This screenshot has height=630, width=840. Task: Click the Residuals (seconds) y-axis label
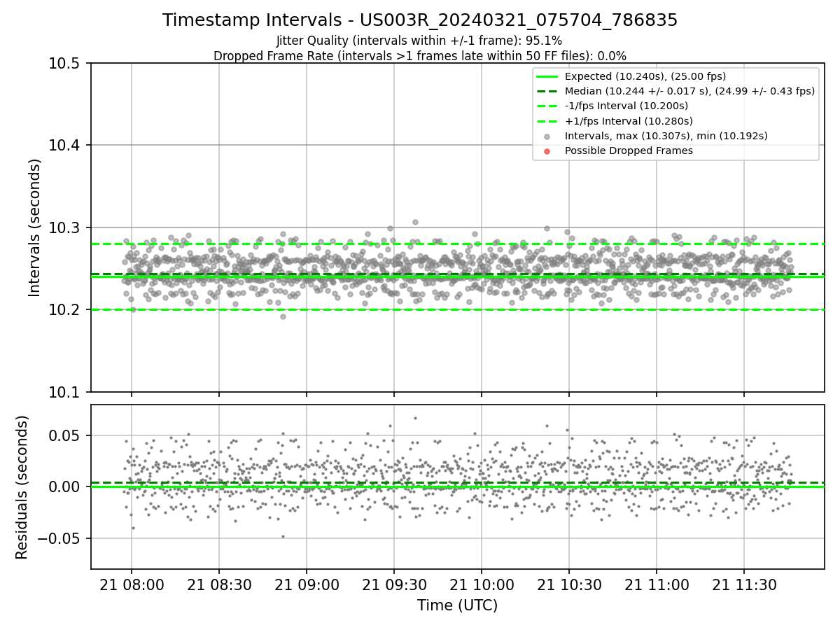pyautogui.click(x=22, y=487)
